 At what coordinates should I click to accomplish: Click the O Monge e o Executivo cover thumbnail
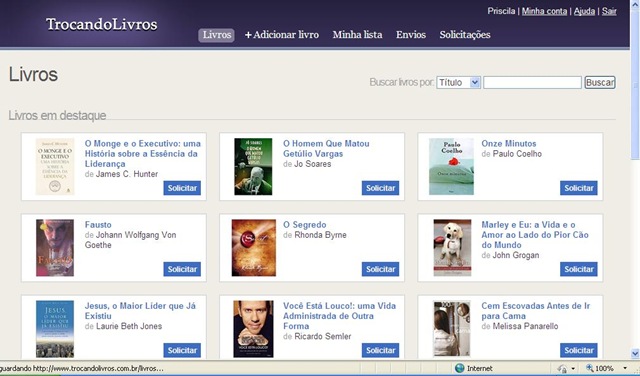pyautogui.click(x=55, y=167)
